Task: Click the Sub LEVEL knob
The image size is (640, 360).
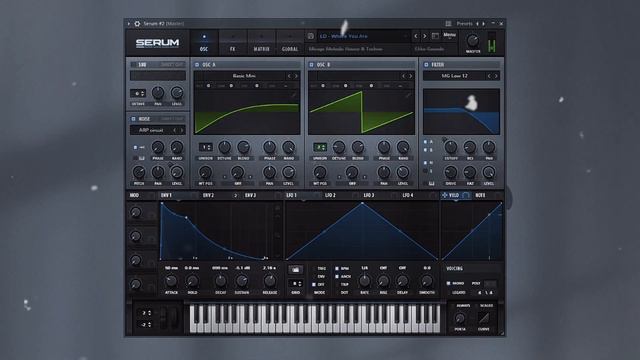Action: pyautogui.click(x=177, y=93)
